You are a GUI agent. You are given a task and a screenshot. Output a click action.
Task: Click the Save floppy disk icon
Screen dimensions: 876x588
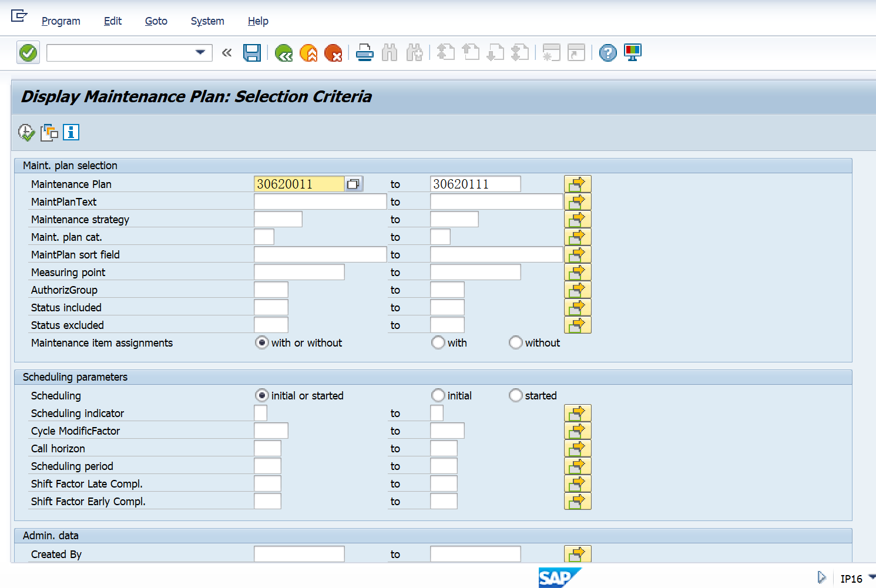[x=252, y=53]
